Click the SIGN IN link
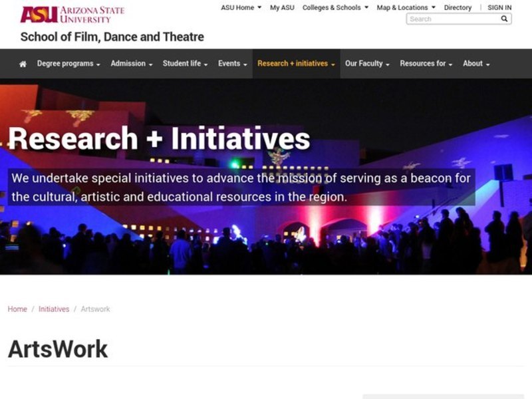 pyautogui.click(x=499, y=8)
